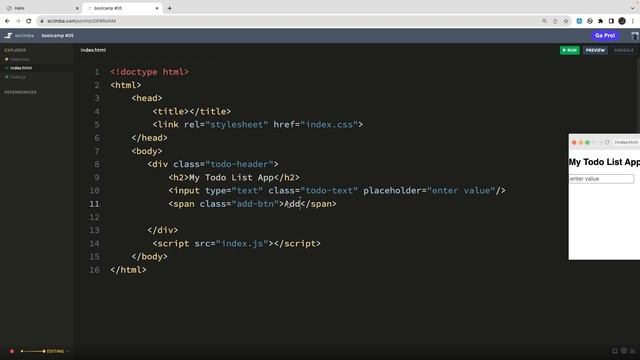Open the menu lines icon at bottom right

pyautogui.click(x=633, y=351)
